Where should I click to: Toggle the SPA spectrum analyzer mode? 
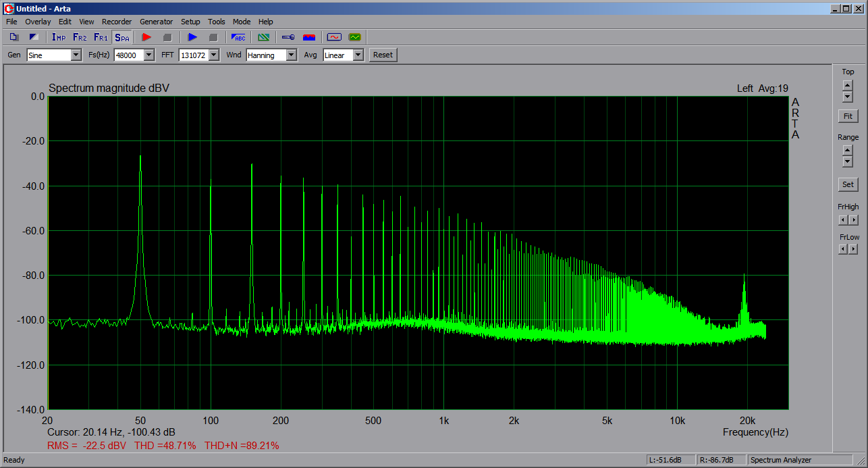(x=121, y=37)
